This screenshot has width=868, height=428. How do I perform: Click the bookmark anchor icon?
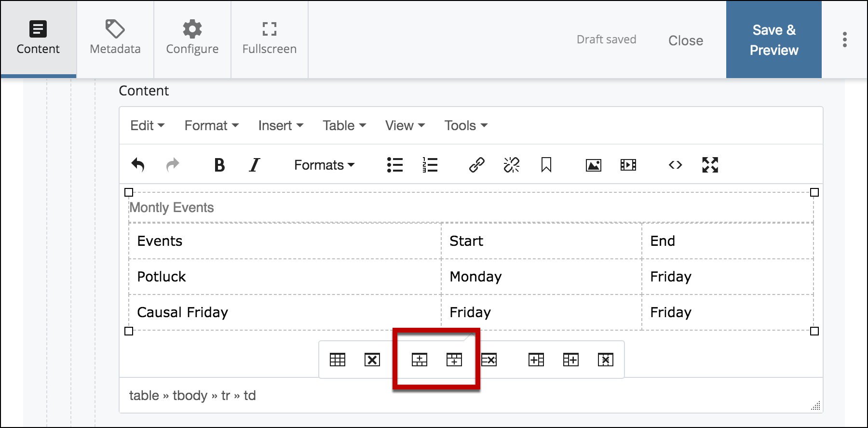click(x=546, y=165)
